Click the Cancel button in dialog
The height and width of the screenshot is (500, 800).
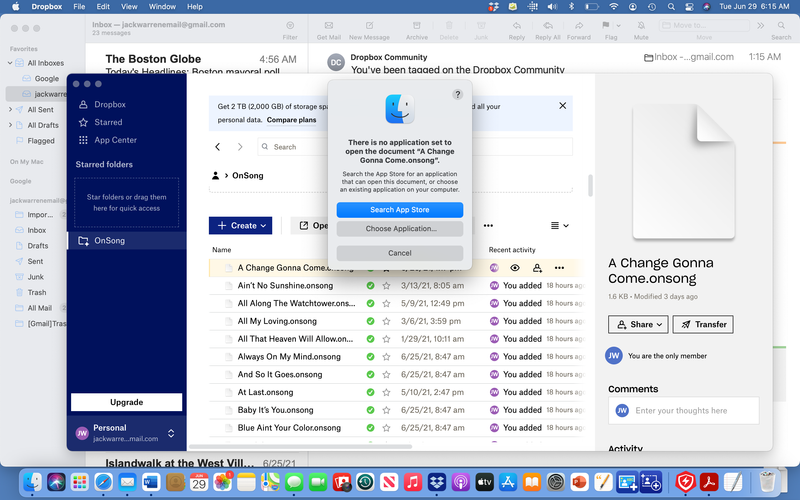[400, 253]
